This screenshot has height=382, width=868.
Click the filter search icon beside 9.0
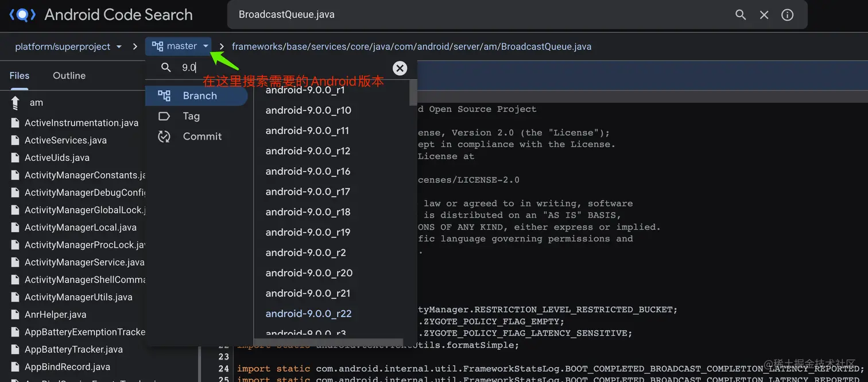click(x=166, y=68)
